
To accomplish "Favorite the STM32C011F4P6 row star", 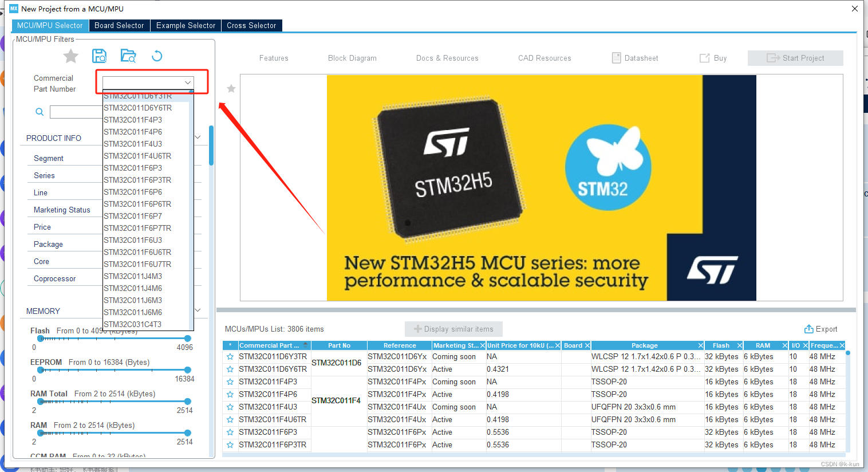I will pyautogui.click(x=230, y=394).
